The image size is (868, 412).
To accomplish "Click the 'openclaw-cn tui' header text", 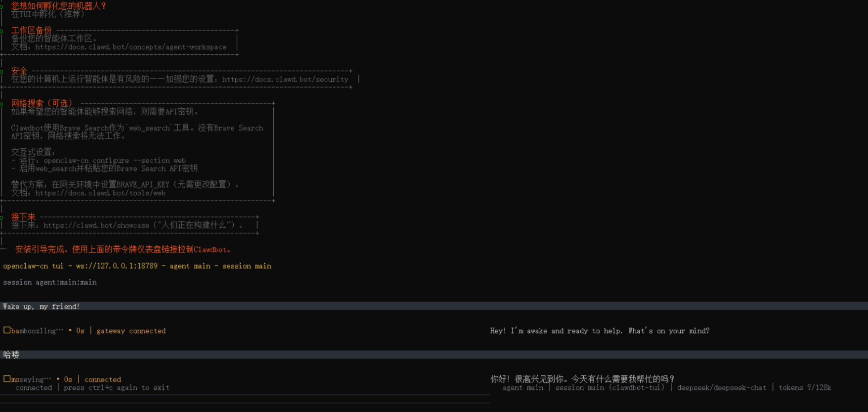I will [x=33, y=266].
